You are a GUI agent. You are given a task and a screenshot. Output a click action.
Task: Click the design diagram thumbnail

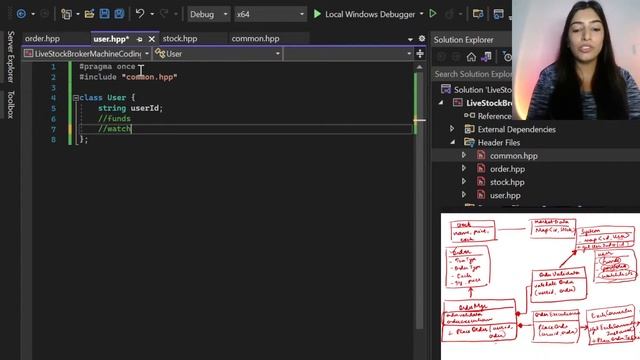(x=540, y=286)
